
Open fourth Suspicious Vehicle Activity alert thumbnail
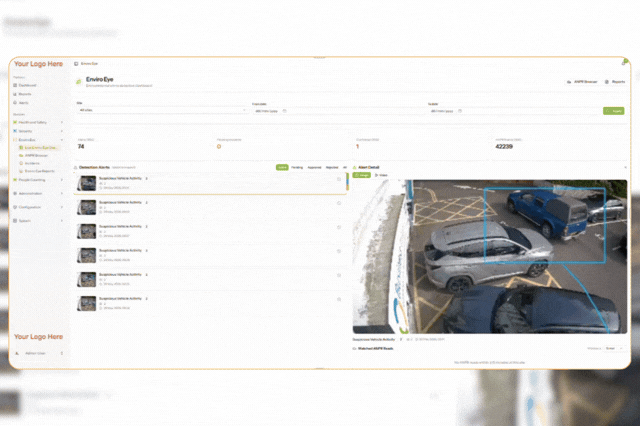(x=87, y=255)
